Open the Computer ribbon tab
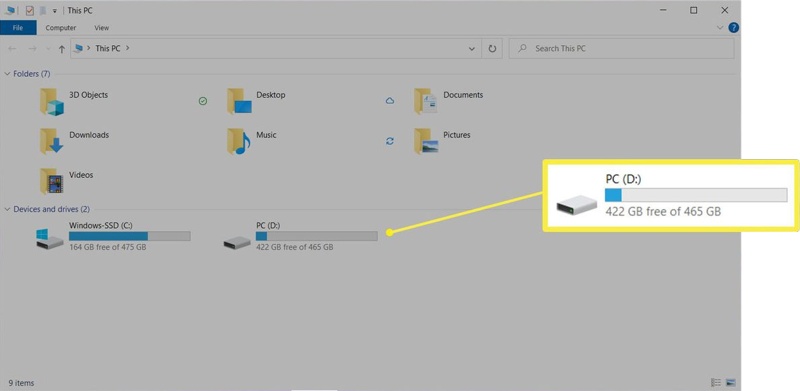This screenshot has width=800, height=391. (x=61, y=28)
